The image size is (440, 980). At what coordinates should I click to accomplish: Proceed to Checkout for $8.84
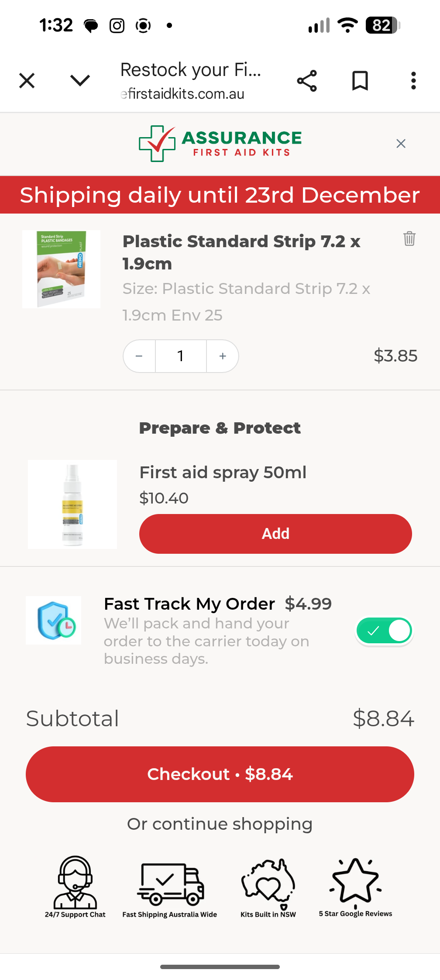coord(220,774)
